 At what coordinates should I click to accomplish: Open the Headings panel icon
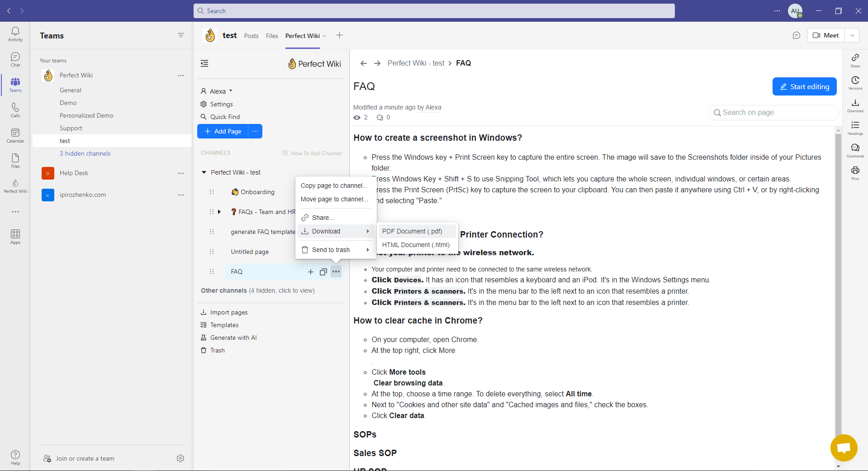855,127
